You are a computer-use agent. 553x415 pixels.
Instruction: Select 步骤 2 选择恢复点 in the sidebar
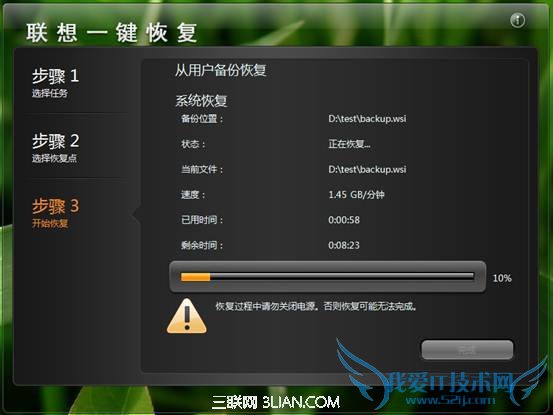[55, 148]
